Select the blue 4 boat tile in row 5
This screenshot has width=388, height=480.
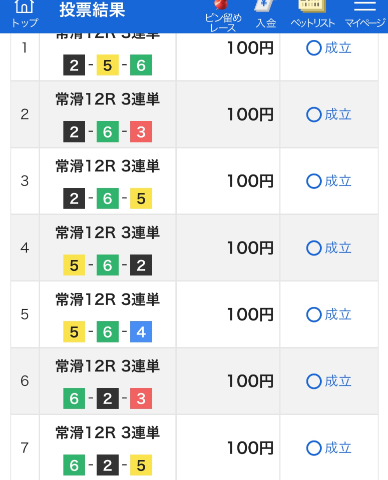coord(141,332)
